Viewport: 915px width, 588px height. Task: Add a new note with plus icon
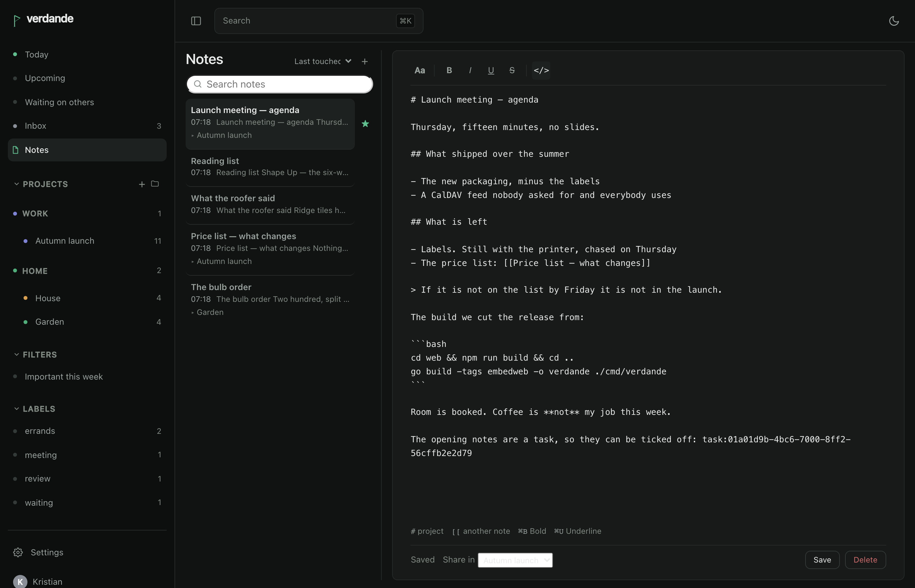[365, 61]
